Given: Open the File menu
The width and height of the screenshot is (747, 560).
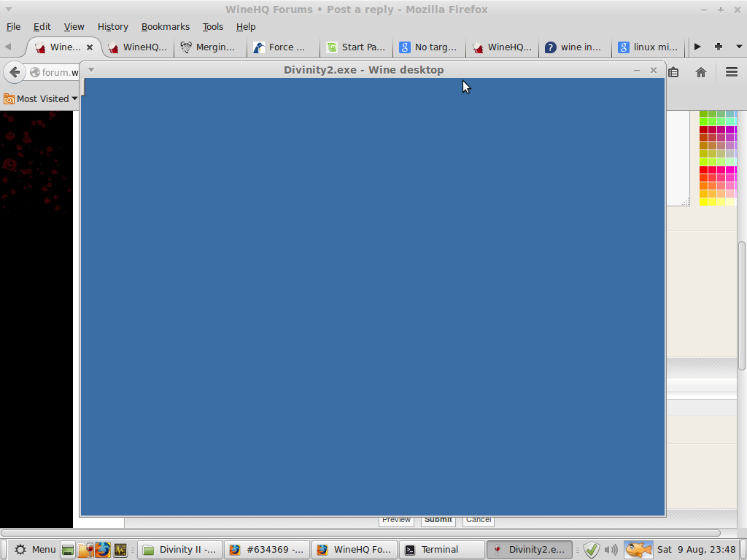Looking at the screenshot, I should (x=13, y=27).
